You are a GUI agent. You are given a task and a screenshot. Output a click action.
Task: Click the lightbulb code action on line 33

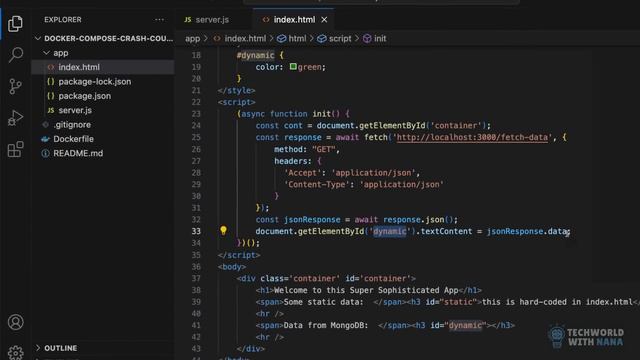coord(223,231)
